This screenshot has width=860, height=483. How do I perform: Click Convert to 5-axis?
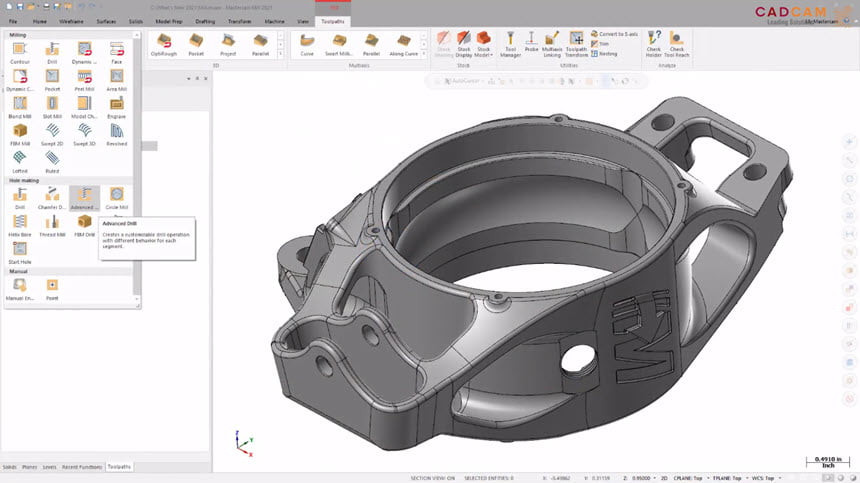614,34
